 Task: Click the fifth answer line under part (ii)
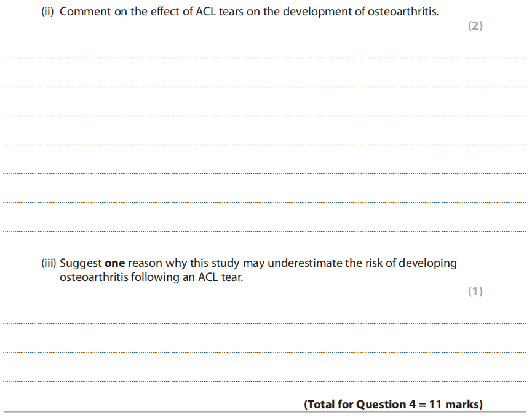[x=264, y=173]
